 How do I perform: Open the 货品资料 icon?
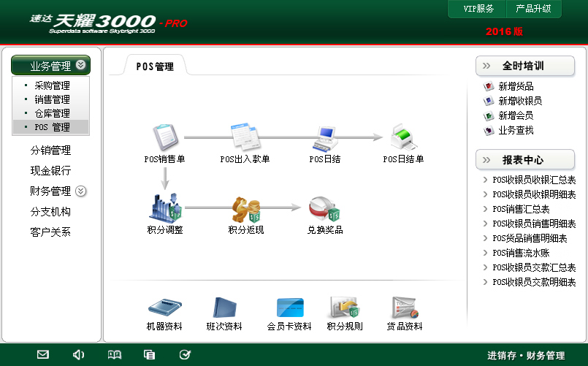click(x=405, y=308)
